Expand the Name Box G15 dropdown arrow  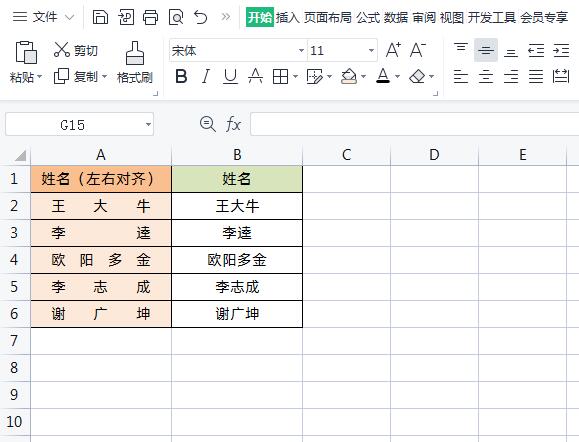tap(148, 124)
